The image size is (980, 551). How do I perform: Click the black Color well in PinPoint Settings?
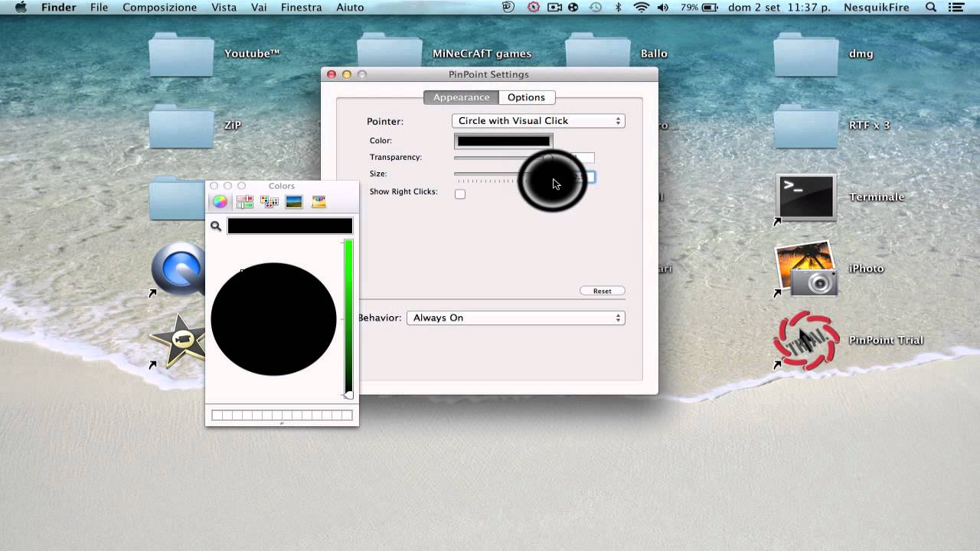504,141
